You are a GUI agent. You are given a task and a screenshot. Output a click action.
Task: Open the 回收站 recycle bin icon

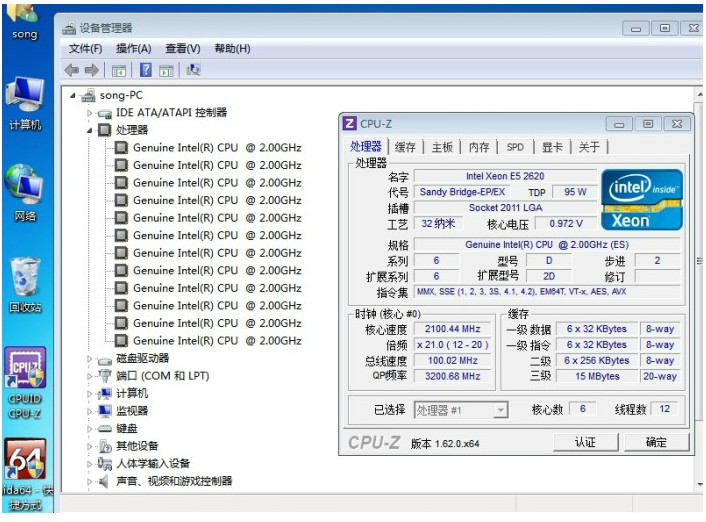(x=25, y=285)
